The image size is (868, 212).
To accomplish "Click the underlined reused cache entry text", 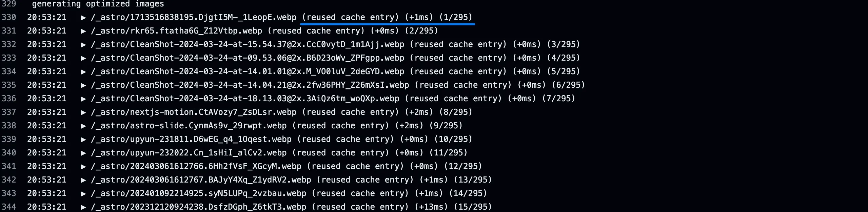I will coord(350,17).
